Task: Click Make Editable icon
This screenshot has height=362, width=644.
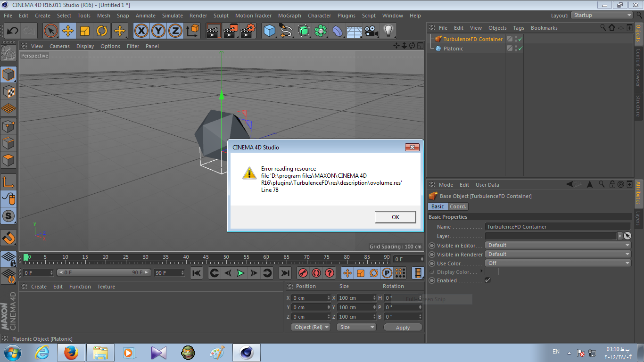Action: coord(8,53)
